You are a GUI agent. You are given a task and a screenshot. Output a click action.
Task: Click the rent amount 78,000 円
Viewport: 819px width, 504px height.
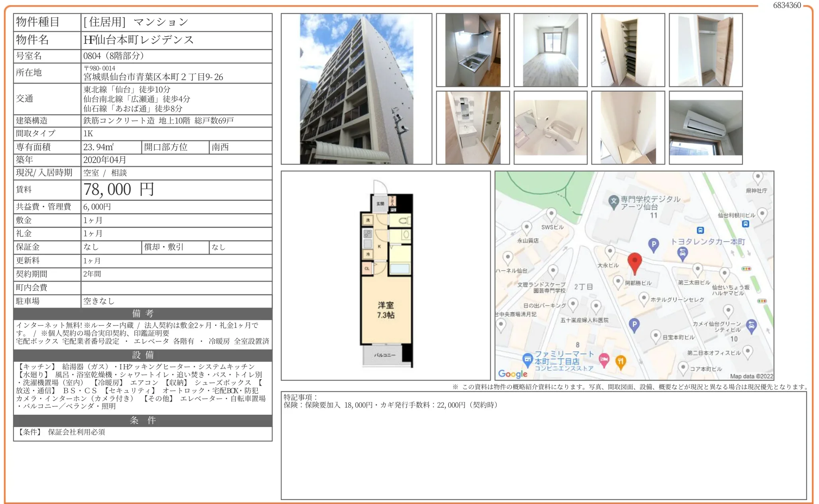(119, 190)
